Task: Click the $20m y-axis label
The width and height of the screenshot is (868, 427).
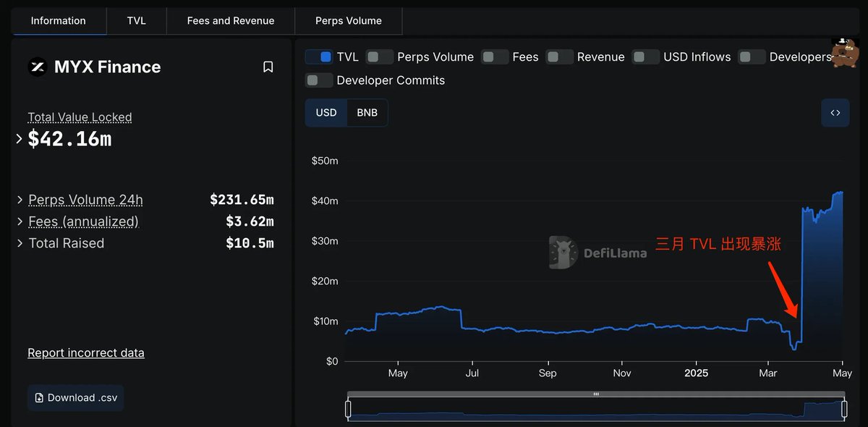Action: click(x=325, y=281)
